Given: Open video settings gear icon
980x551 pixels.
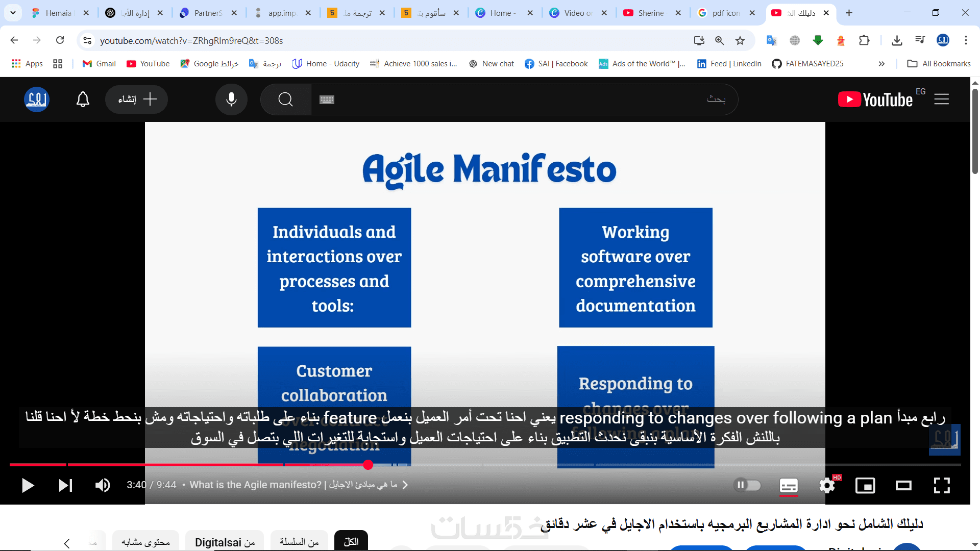Looking at the screenshot, I should tap(826, 485).
